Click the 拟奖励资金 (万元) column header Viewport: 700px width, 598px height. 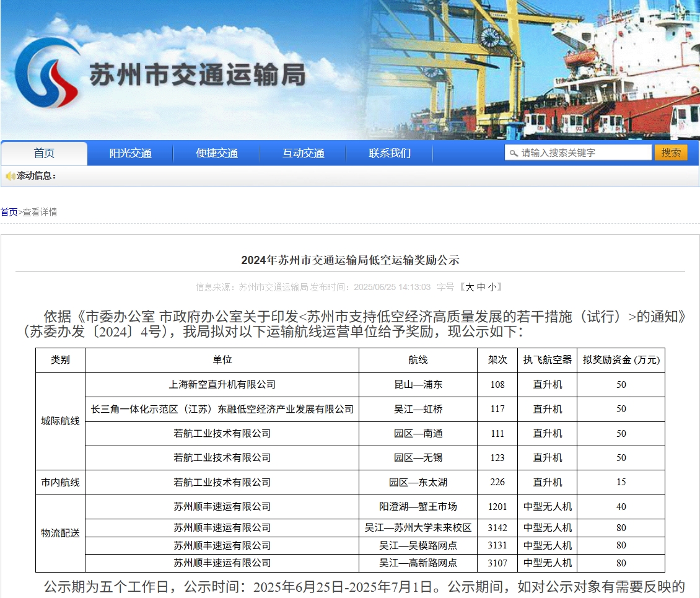621,360
